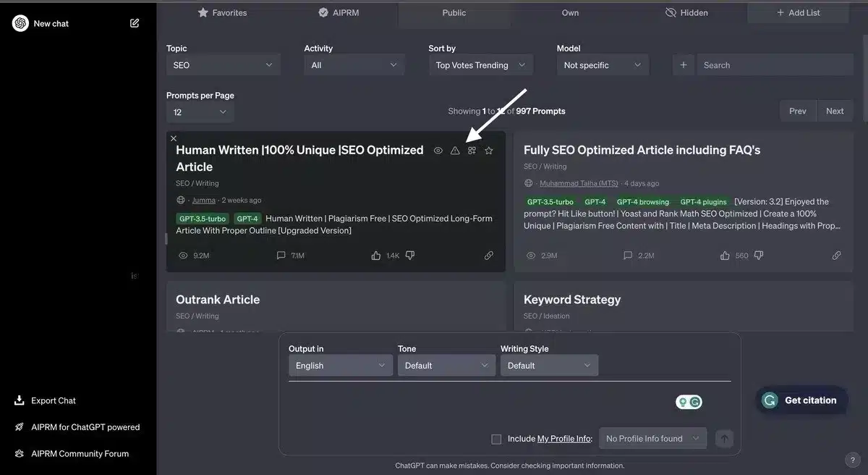
Task: Report the Human Written prompt via warning triangle
Action: 455,151
